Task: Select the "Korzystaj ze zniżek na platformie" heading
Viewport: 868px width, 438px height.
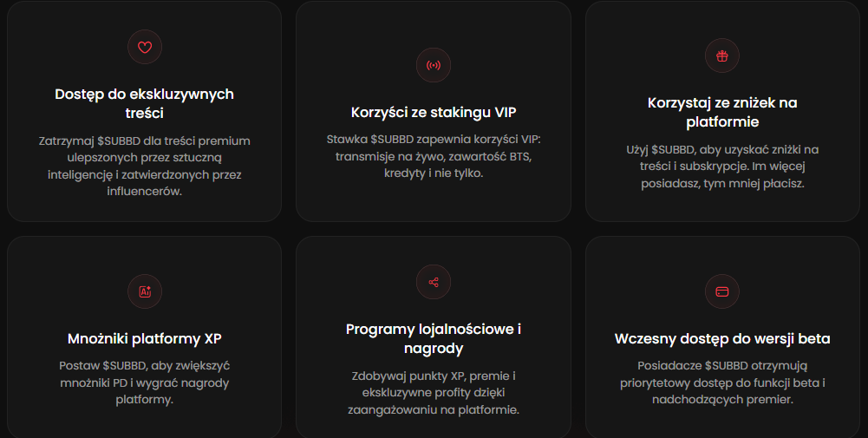Action: tap(722, 112)
